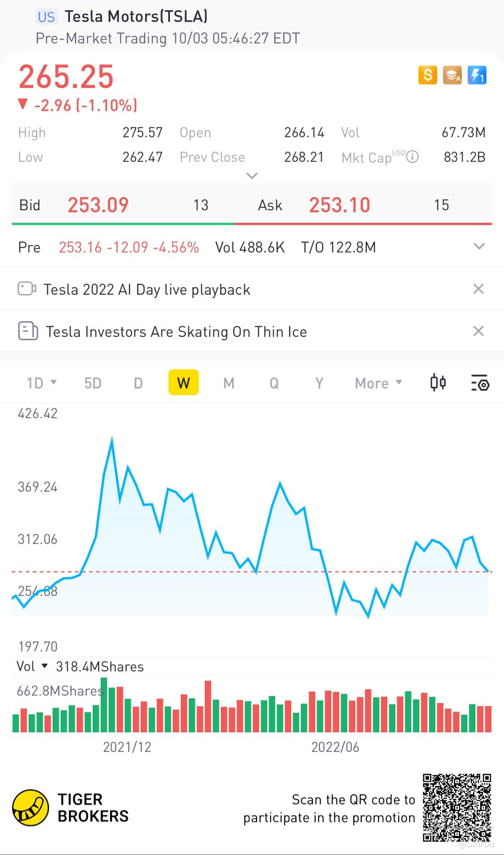The width and height of the screenshot is (504, 855).
Task: Switch to the 5D chart tab
Action: pos(93,383)
